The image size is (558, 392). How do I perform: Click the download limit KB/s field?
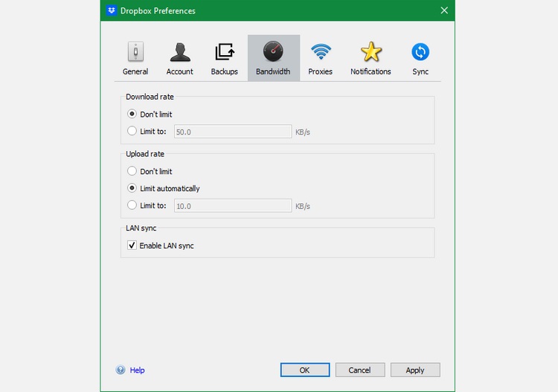(x=232, y=132)
